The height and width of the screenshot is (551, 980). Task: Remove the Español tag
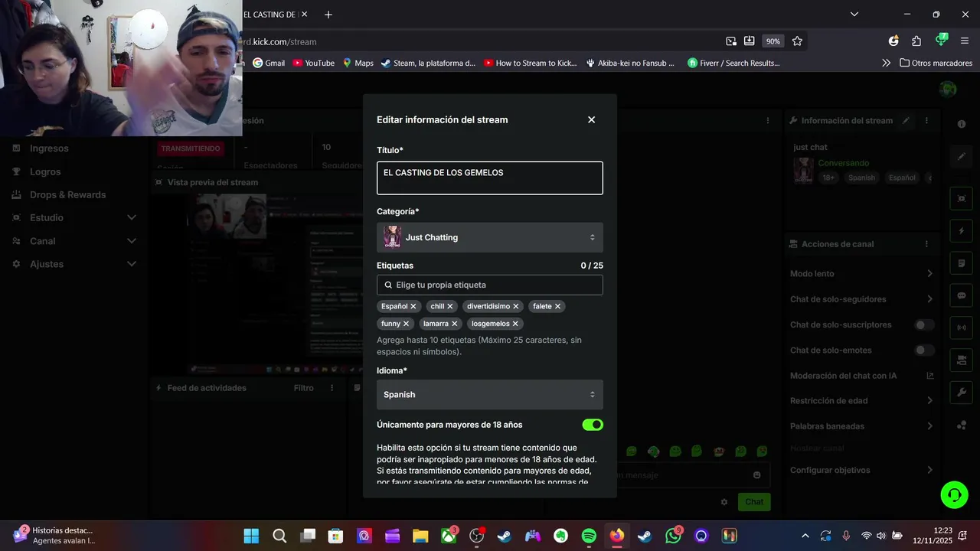(413, 306)
